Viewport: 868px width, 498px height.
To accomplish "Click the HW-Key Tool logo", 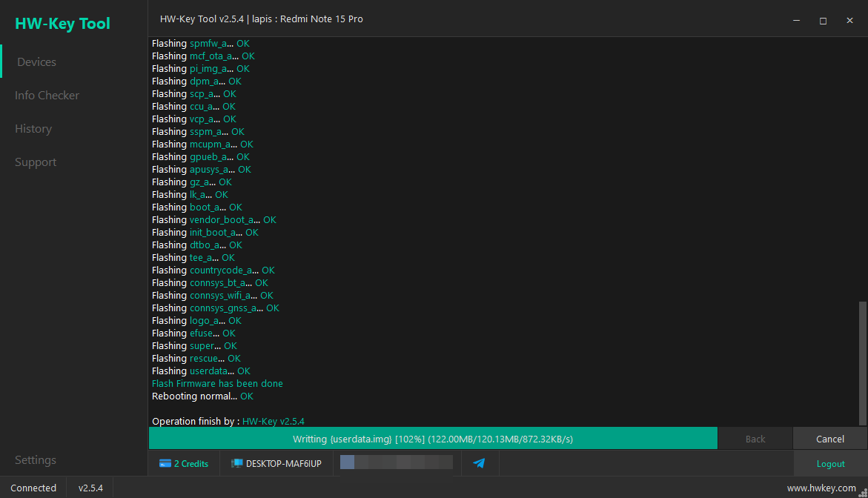I will tap(62, 23).
